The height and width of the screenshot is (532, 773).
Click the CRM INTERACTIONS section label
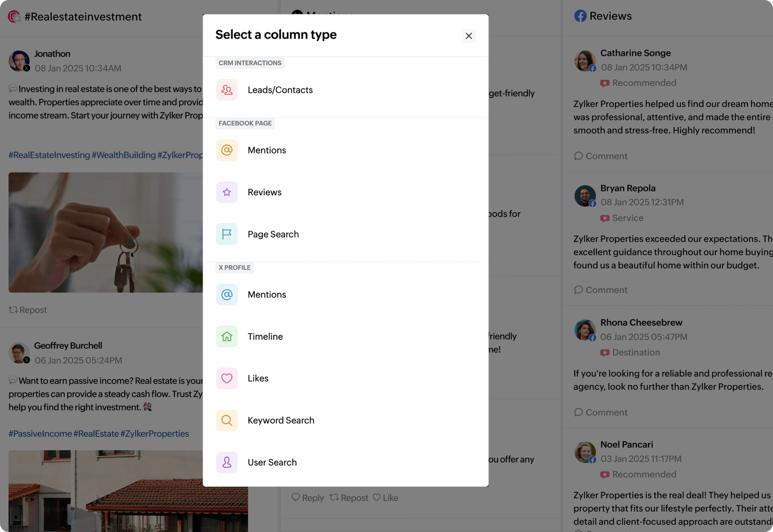tap(250, 63)
